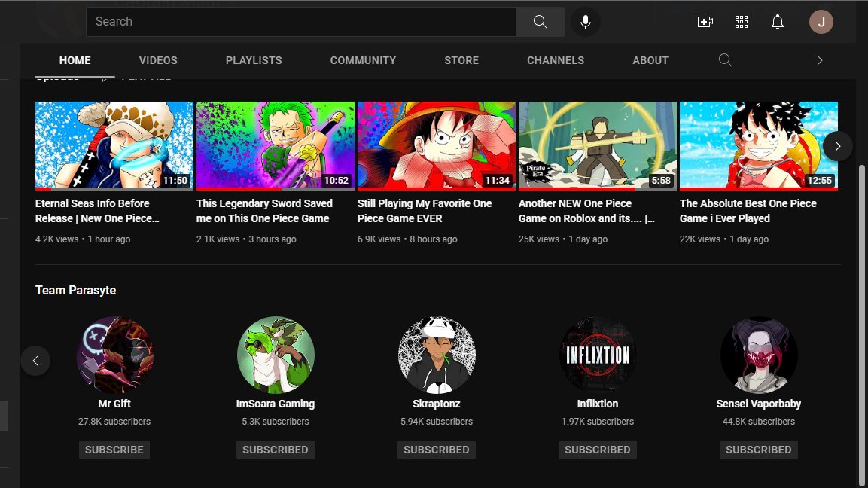Click '25K views • 1 day ago' text
The height and width of the screenshot is (488, 868).
click(563, 239)
